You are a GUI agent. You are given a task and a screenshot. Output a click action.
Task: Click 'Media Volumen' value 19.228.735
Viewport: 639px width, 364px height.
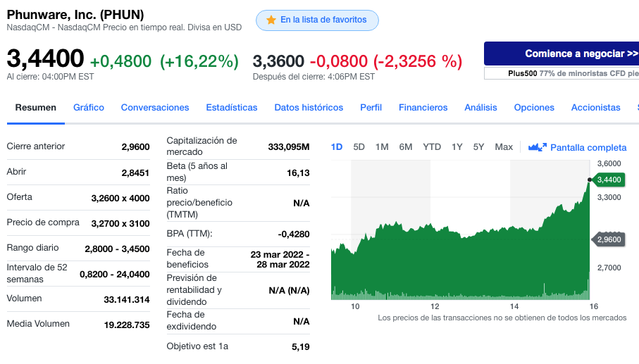(x=127, y=325)
